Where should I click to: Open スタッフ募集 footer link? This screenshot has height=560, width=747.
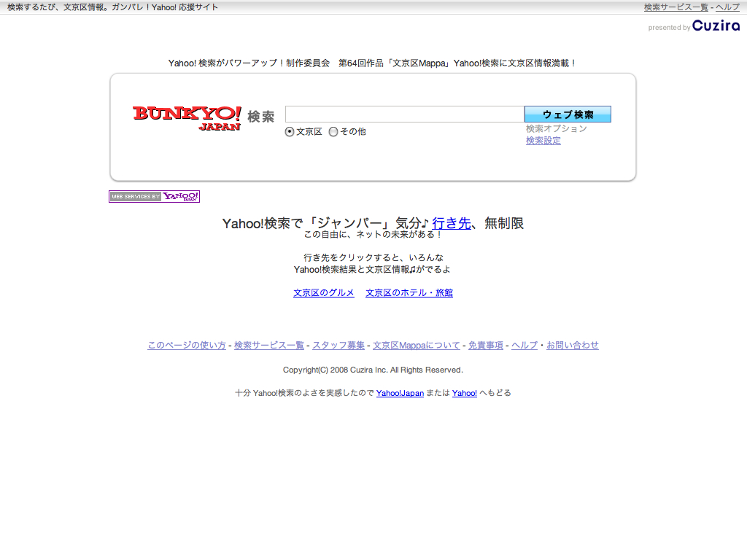coord(338,345)
